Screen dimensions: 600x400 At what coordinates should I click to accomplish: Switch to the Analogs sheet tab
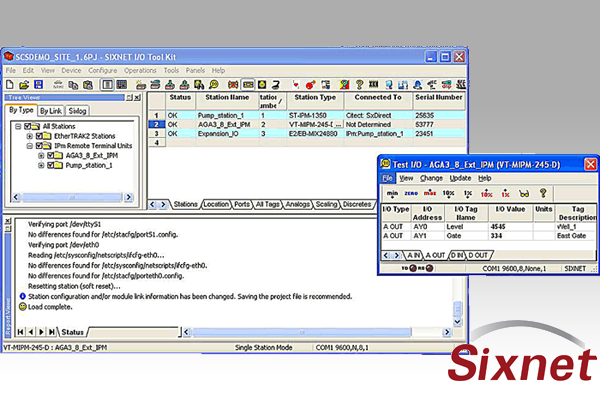tap(297, 204)
